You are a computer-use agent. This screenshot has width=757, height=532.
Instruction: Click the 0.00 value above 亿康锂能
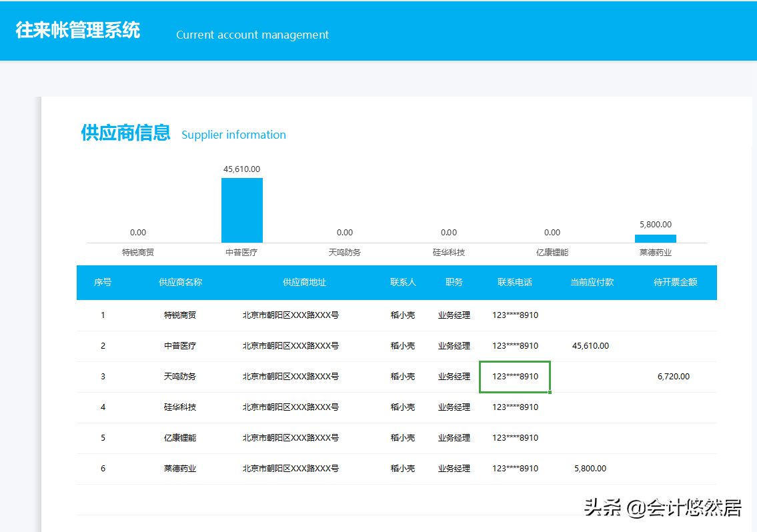pyautogui.click(x=552, y=232)
